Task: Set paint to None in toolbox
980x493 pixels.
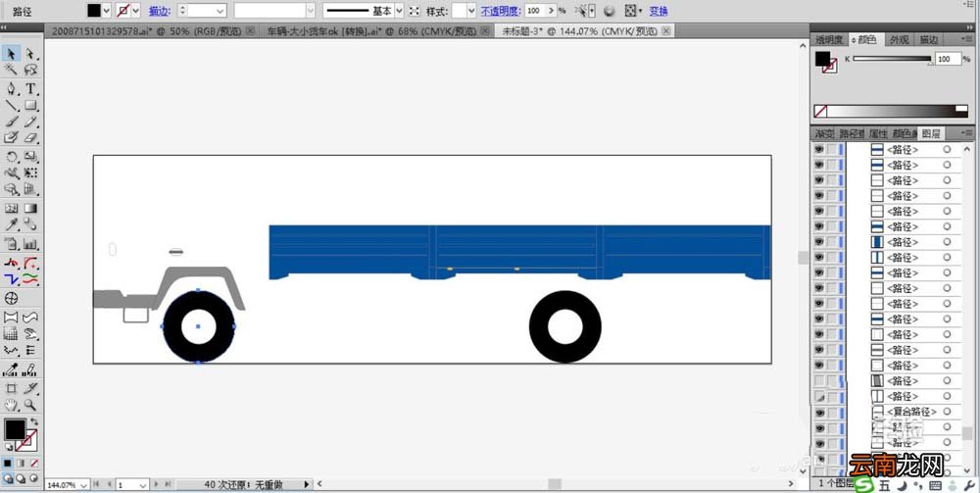Action: tap(34, 463)
